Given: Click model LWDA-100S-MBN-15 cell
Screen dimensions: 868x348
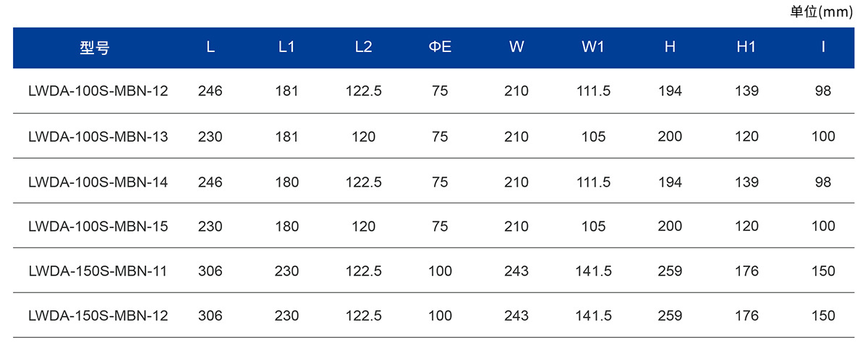Looking at the screenshot, I should pos(98,226).
